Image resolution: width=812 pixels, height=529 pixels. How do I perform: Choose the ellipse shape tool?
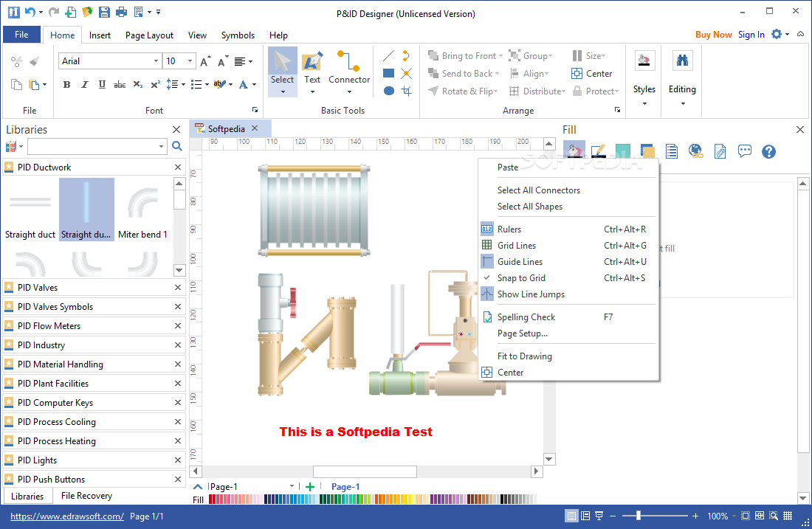pos(389,91)
